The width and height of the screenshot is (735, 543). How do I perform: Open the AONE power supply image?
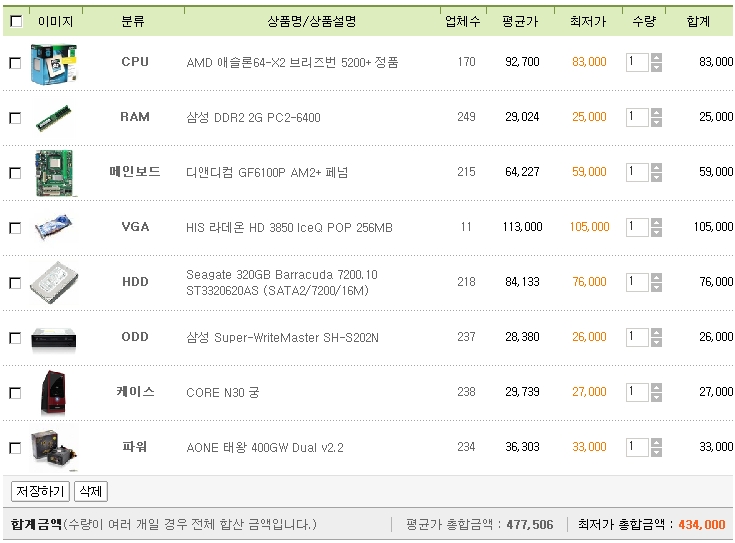[54, 449]
